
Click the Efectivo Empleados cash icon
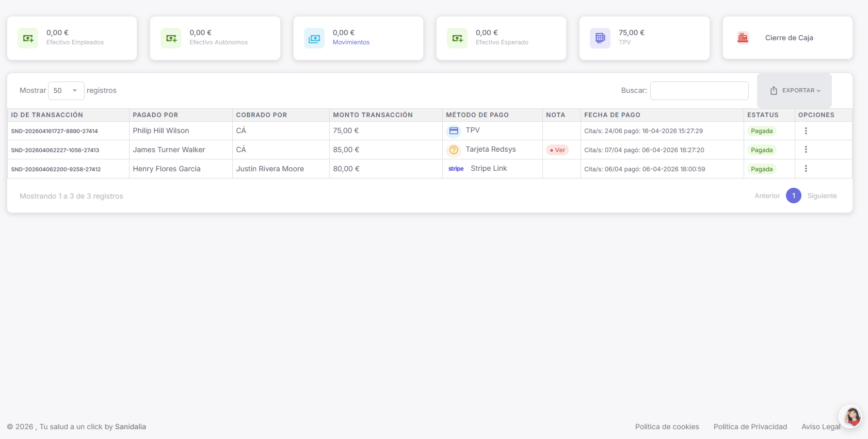pyautogui.click(x=28, y=38)
